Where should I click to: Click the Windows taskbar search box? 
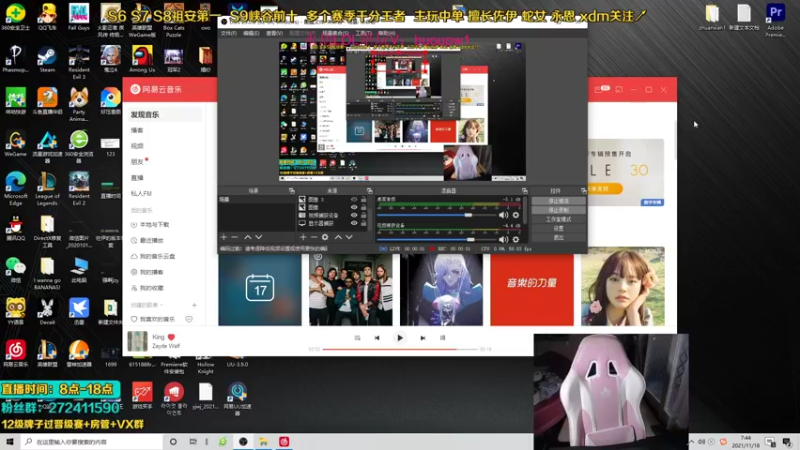pos(92,442)
